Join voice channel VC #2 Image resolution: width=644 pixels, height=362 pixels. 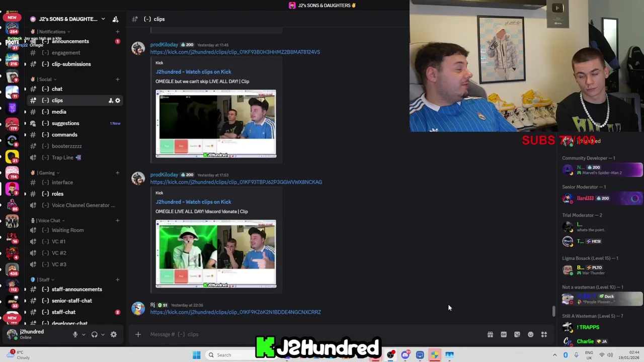tap(74, 253)
